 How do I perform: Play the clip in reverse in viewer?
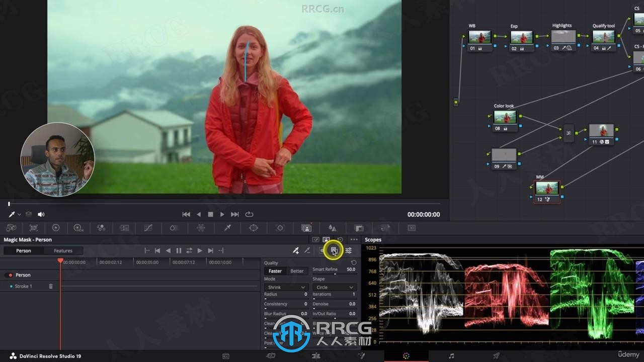click(199, 214)
